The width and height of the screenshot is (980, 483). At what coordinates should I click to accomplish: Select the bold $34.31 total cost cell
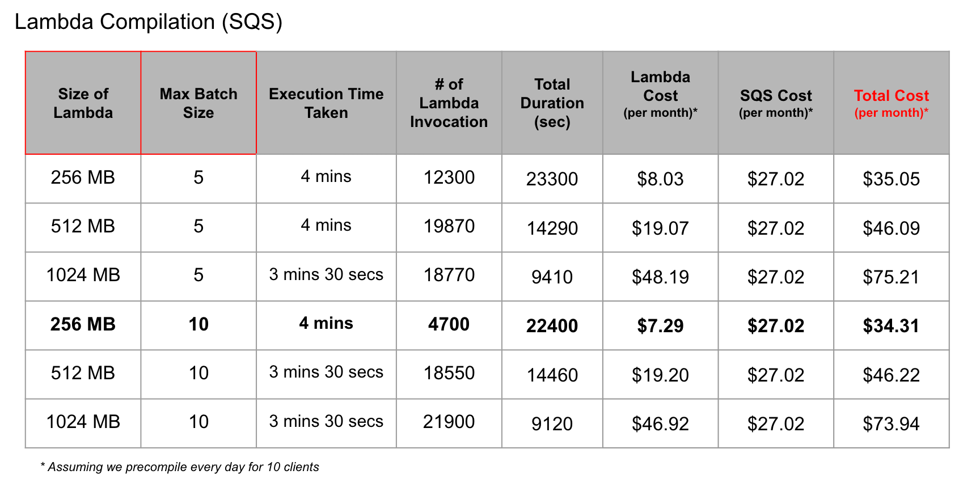[x=891, y=325]
